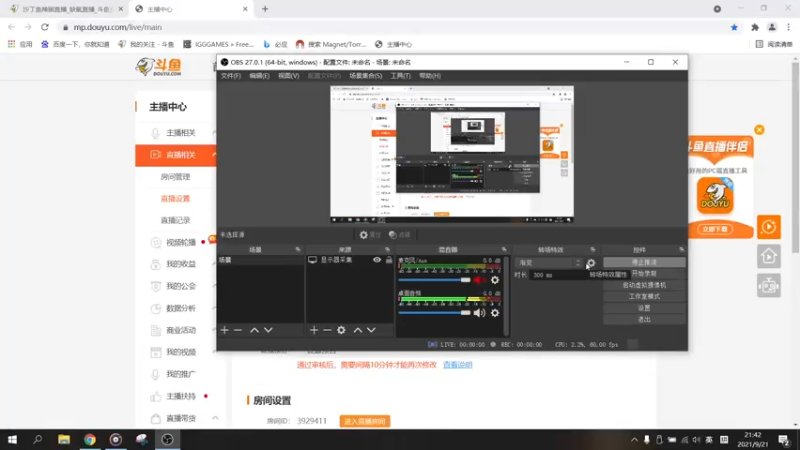Pop out the Sources (来源) dock with its header icon
The height and width of the screenshot is (450, 800).
(x=387, y=249)
